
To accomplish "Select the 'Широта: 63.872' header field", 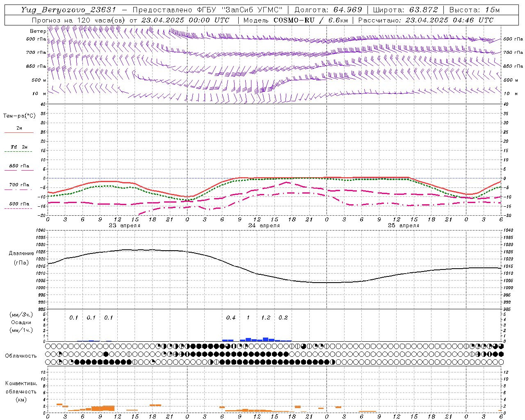I will [x=406, y=10].
